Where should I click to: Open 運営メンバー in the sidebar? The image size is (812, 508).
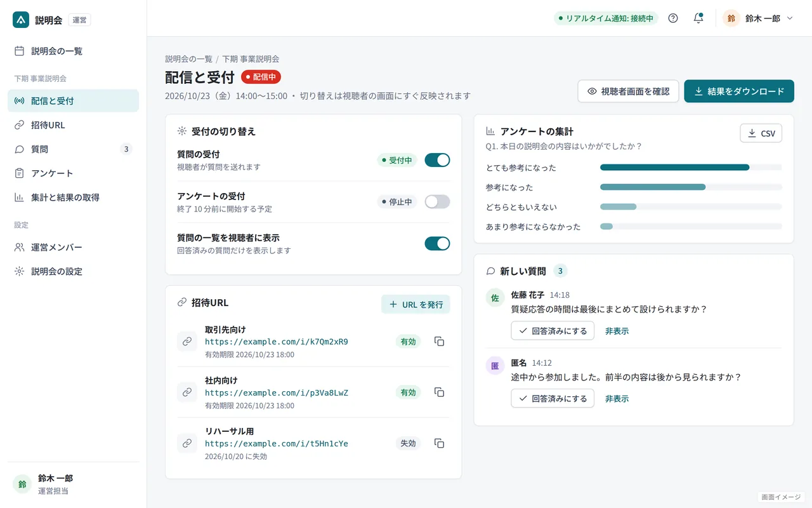[73, 247]
